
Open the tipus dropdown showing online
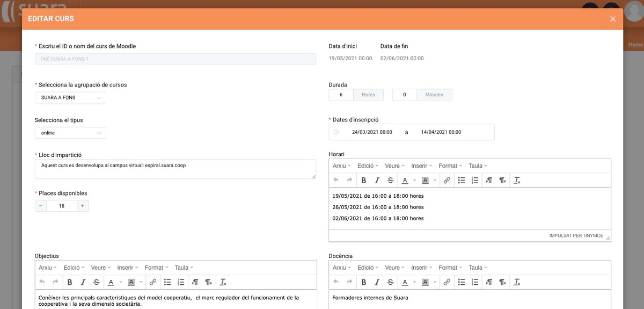pos(70,133)
